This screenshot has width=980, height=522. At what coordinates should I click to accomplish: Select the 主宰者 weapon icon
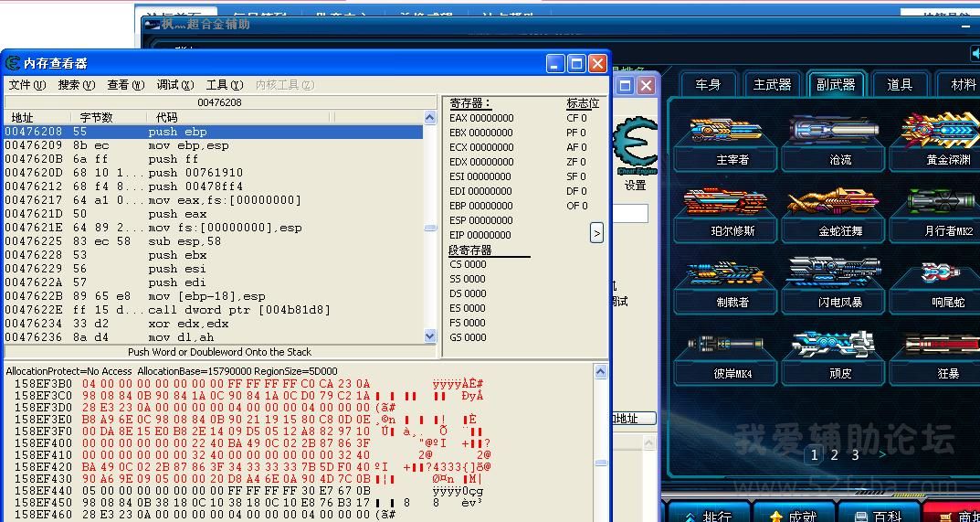click(x=732, y=132)
